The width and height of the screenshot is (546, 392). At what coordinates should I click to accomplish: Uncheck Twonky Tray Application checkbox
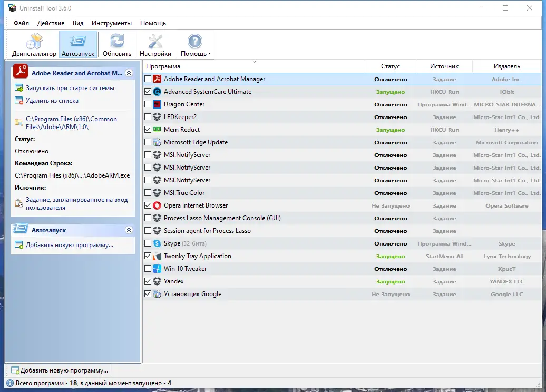148,256
